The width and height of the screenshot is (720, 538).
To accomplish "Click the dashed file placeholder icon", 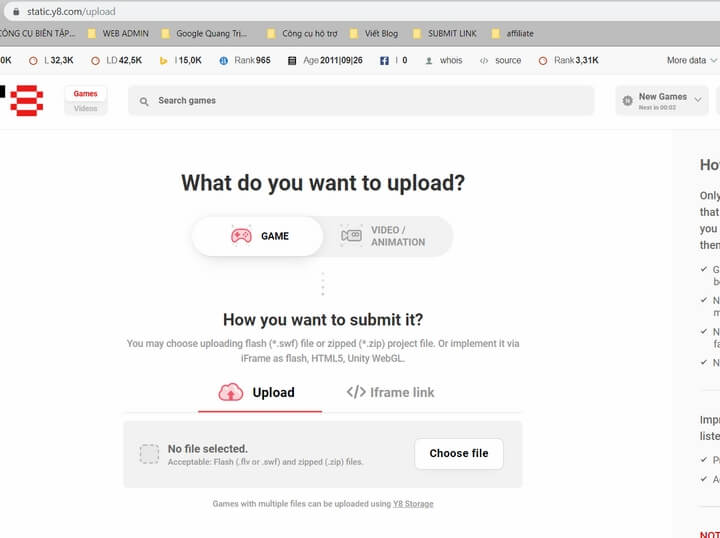I will click(149, 454).
